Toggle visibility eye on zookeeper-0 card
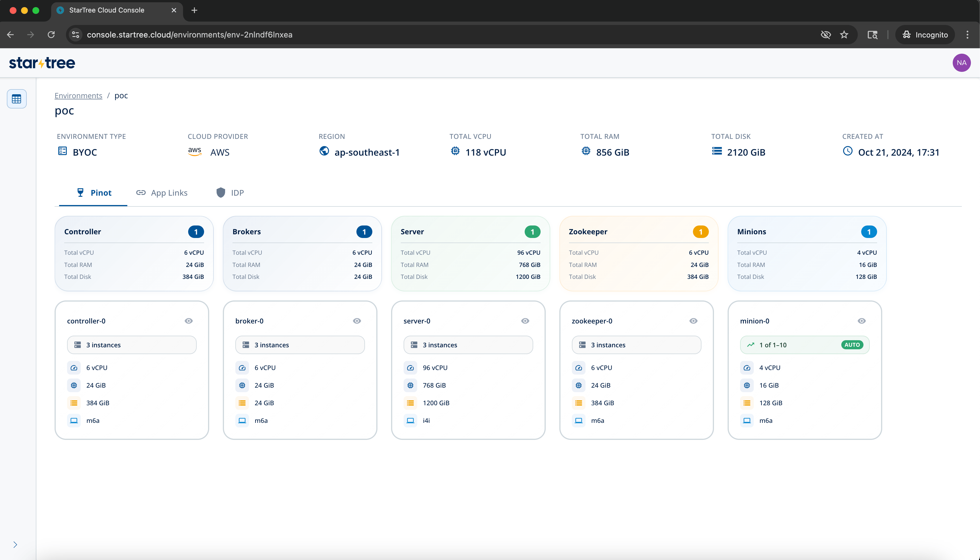Viewport: 980px width, 560px height. pyautogui.click(x=693, y=321)
